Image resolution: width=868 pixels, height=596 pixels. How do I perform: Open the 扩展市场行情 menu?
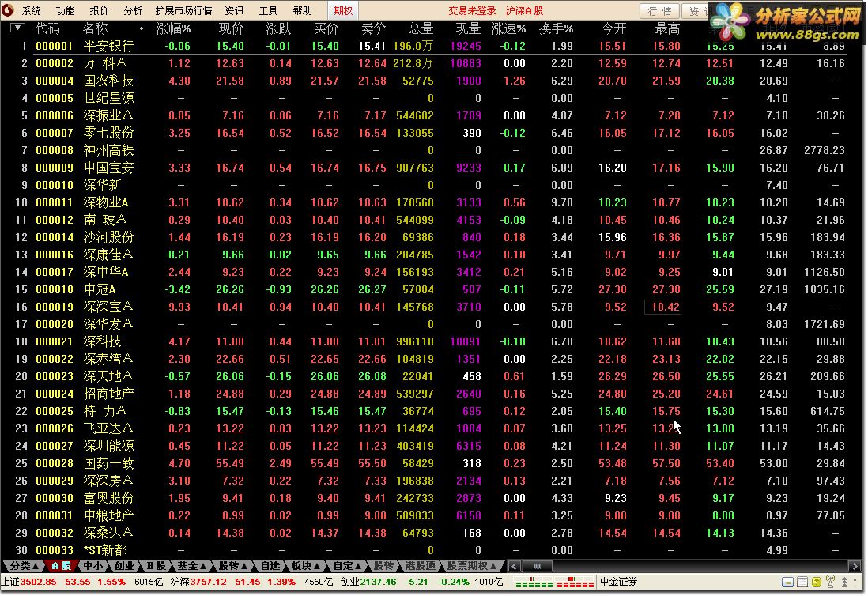183,10
